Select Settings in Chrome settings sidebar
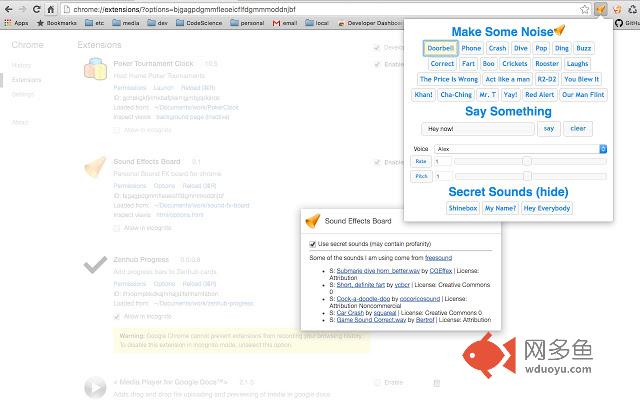The height and width of the screenshot is (400, 640). [23, 95]
